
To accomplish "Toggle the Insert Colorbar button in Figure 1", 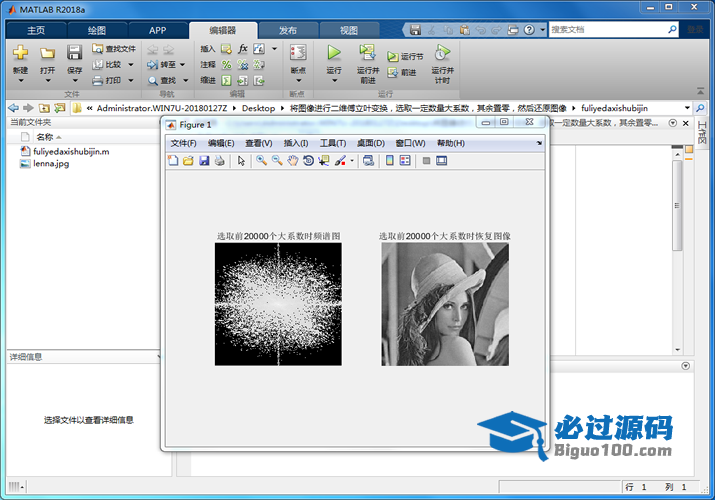I will tap(390, 160).
